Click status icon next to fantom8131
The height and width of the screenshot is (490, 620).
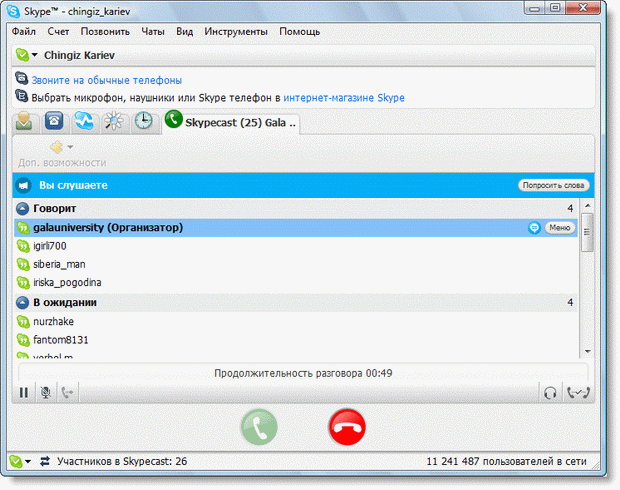tap(23, 340)
